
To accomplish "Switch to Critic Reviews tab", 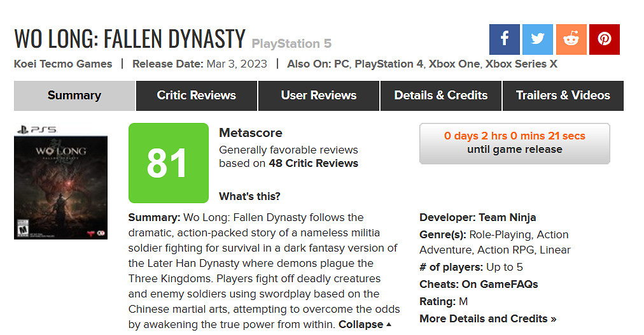I will (x=196, y=96).
